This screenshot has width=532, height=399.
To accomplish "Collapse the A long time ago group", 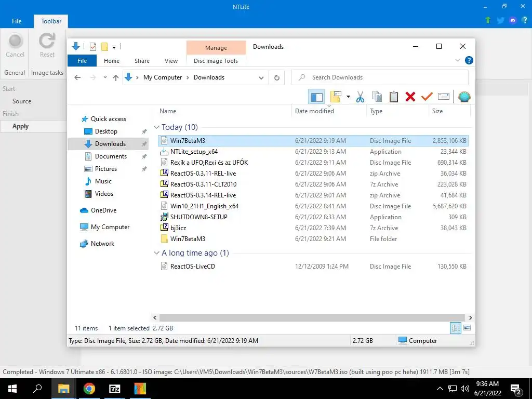I will pyautogui.click(x=156, y=253).
